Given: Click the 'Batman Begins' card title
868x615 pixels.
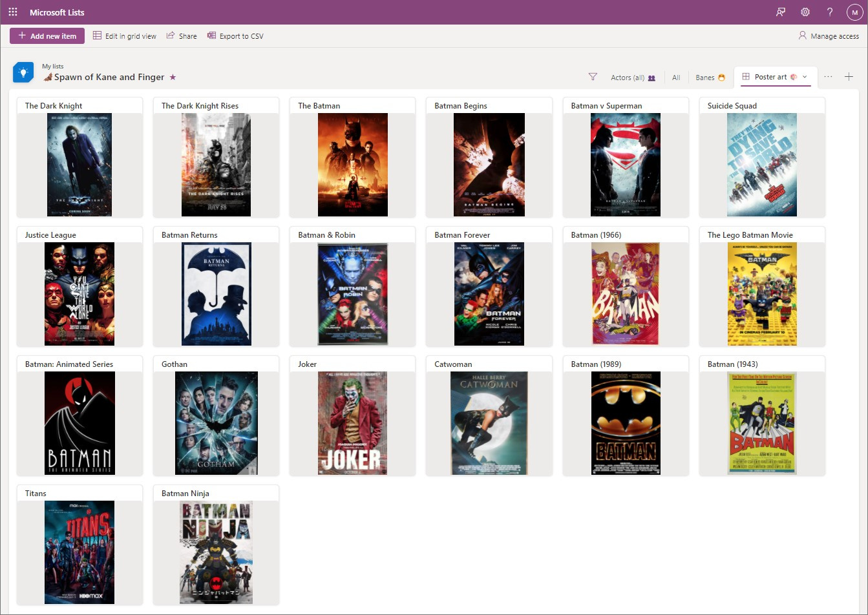Looking at the screenshot, I should click(x=461, y=106).
